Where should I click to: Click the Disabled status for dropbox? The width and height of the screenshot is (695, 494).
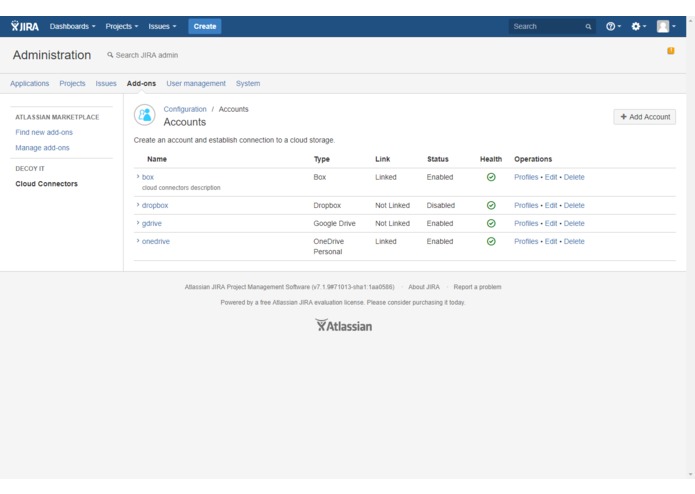(x=441, y=206)
